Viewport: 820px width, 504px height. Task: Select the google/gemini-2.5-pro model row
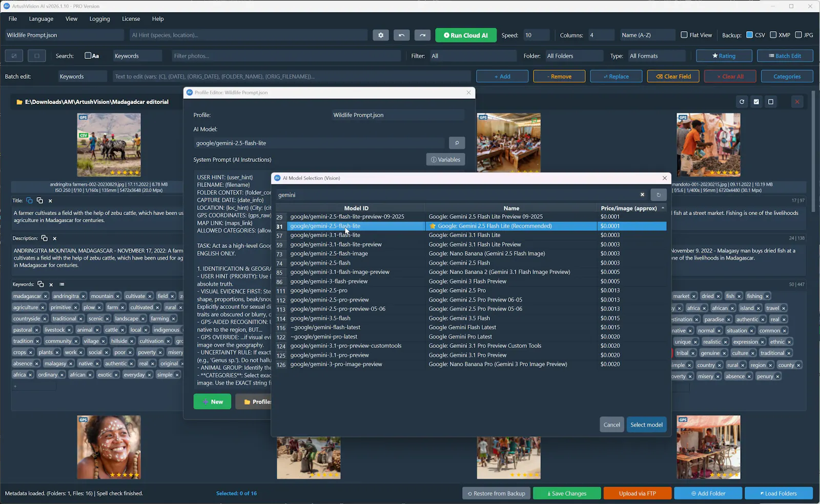coord(471,290)
